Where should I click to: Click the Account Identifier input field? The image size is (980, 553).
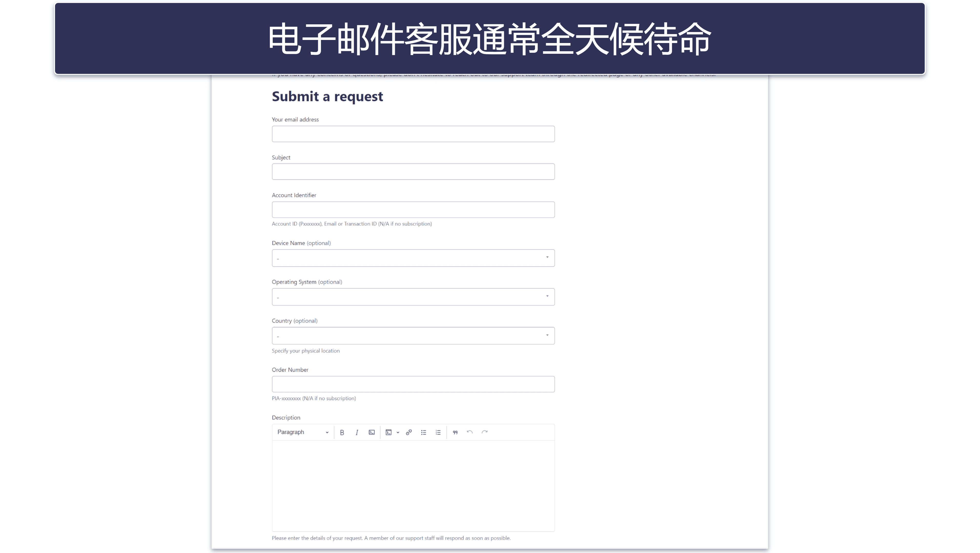coord(413,209)
